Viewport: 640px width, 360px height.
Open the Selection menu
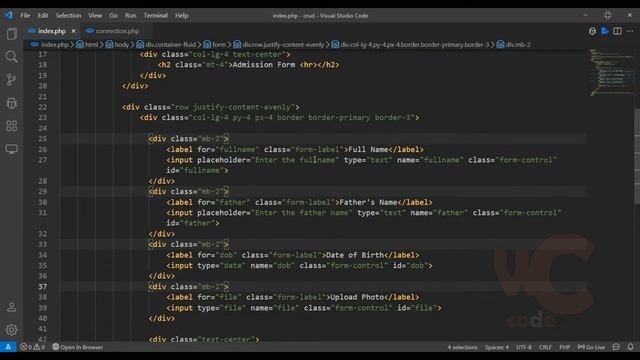pos(68,16)
